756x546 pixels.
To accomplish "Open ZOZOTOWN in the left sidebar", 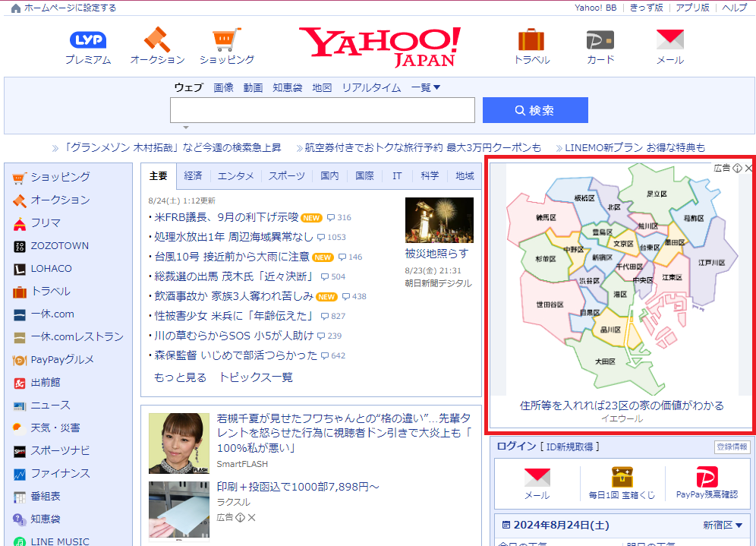I will point(59,246).
